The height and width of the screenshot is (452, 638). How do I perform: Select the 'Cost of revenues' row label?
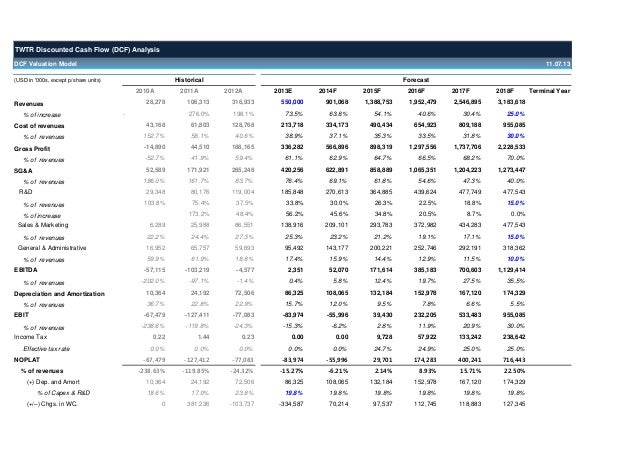[x=39, y=126]
